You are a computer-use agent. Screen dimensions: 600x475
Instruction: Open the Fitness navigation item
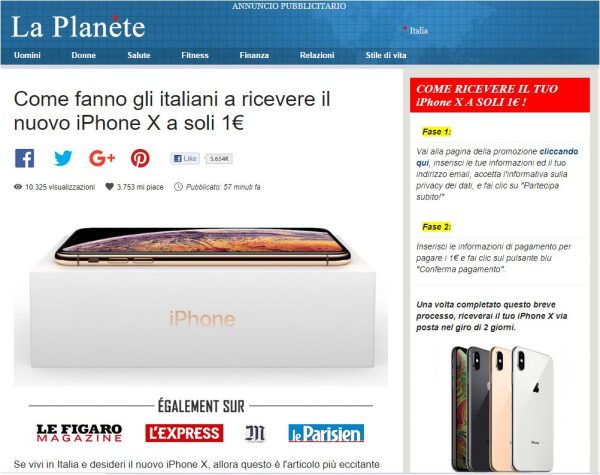pyautogui.click(x=195, y=55)
